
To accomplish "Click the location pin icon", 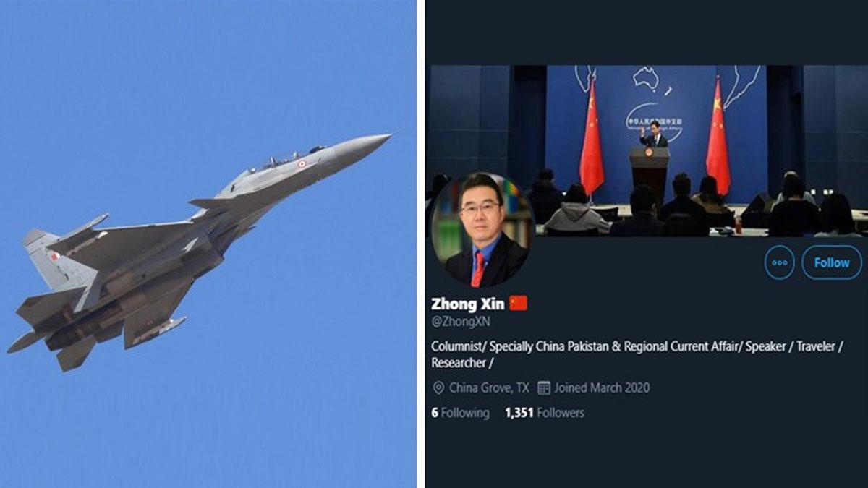I will (438, 388).
